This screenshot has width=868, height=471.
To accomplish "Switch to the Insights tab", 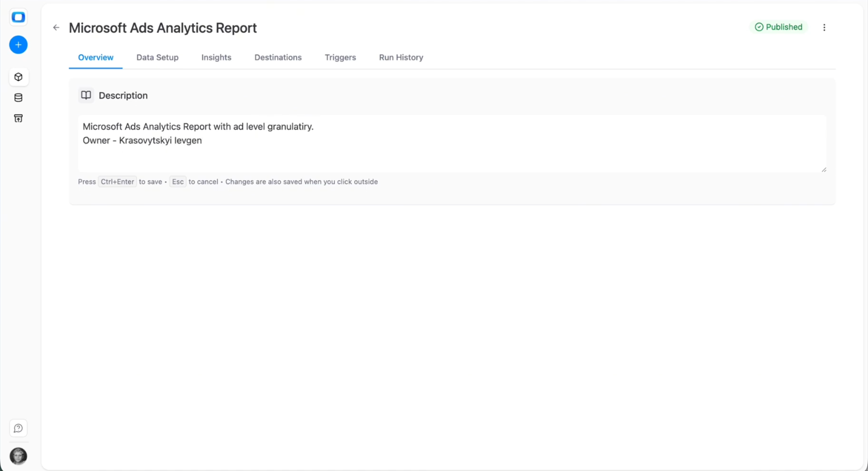I will (216, 58).
